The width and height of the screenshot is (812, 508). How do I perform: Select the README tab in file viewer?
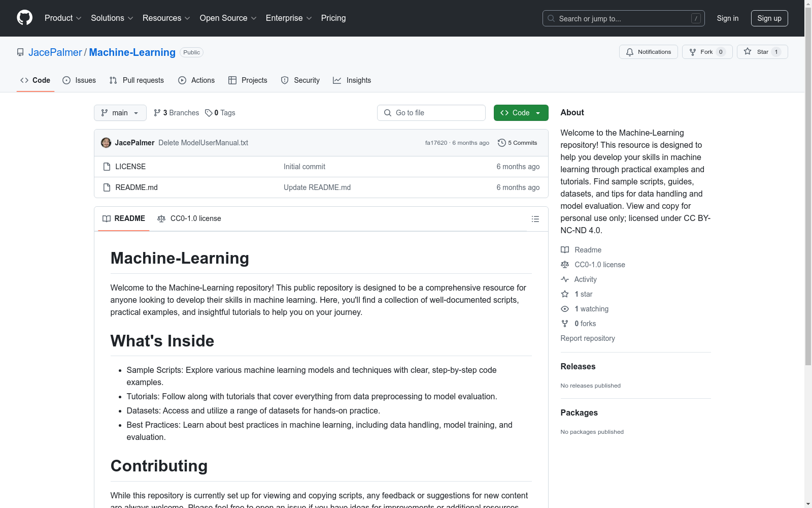coord(124,218)
